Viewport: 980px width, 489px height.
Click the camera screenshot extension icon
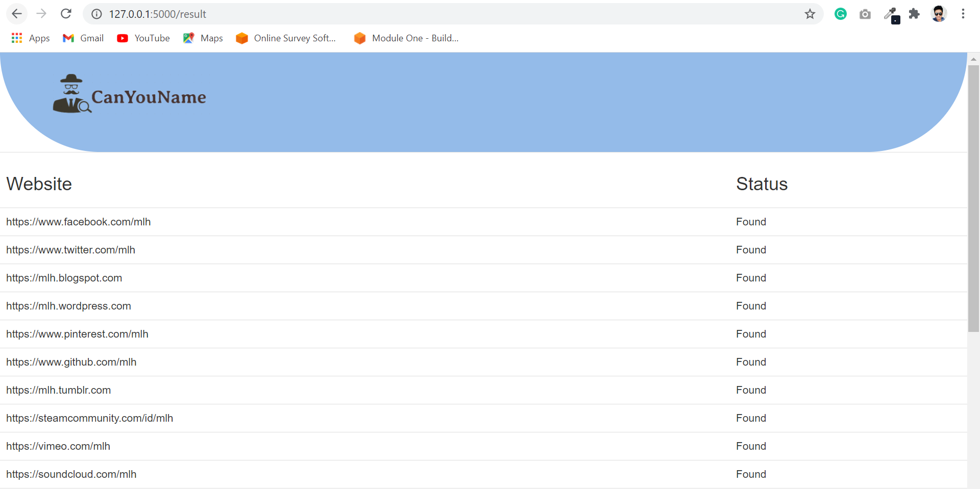865,14
